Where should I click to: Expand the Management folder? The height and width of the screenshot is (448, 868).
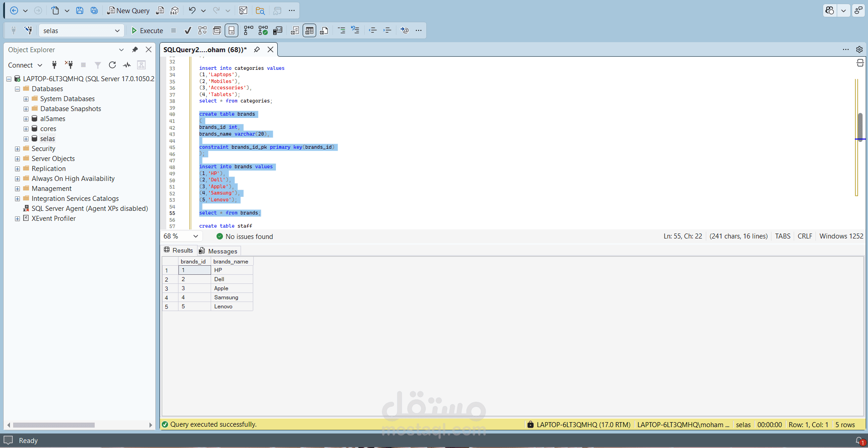point(17,189)
